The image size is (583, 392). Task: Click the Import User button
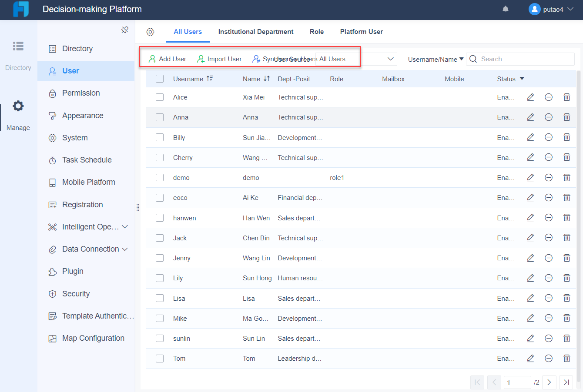pyautogui.click(x=219, y=59)
